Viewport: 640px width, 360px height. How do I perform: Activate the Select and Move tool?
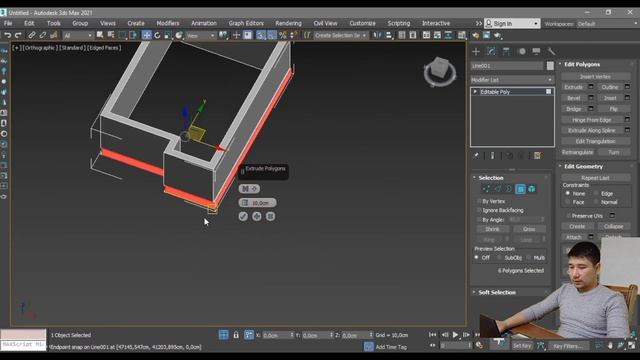[x=147, y=36]
